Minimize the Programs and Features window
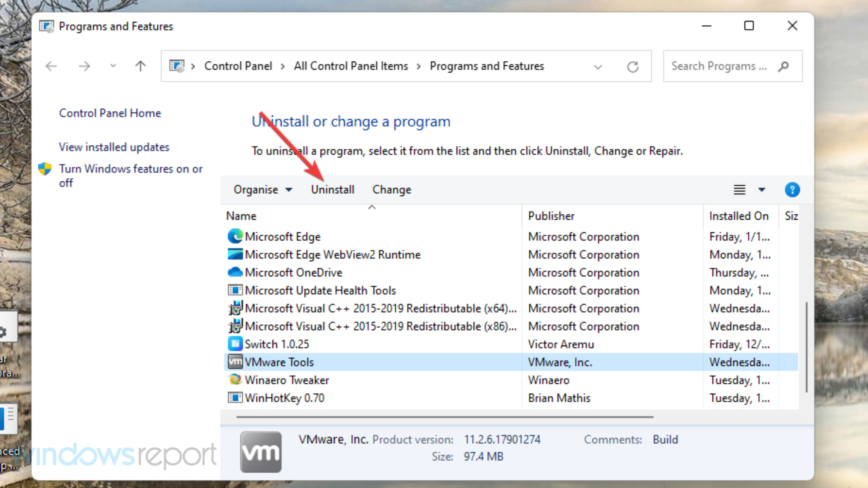868x488 pixels. [x=707, y=26]
